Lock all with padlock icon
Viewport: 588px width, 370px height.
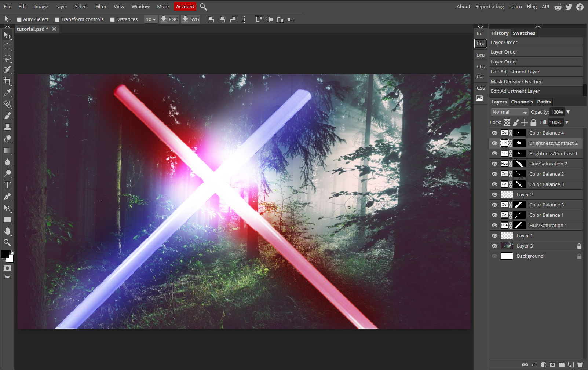534,122
